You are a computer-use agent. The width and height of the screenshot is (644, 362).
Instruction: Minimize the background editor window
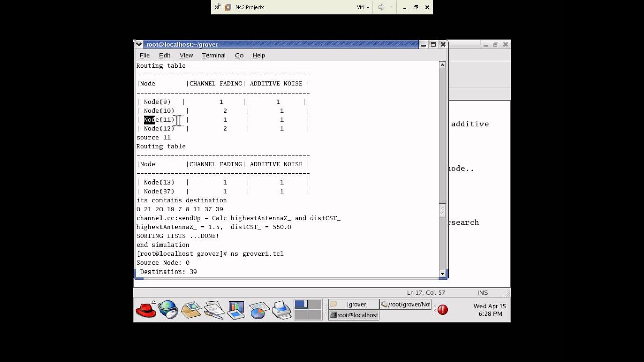(x=485, y=45)
